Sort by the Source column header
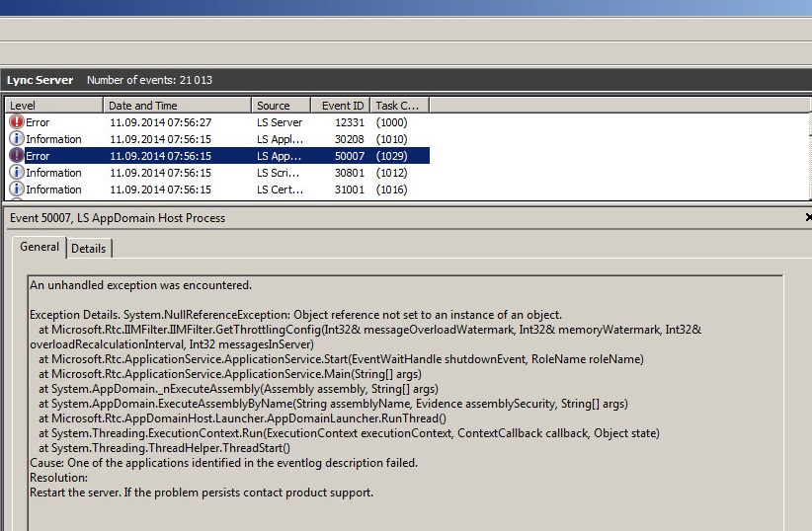812x531 pixels. (281, 106)
